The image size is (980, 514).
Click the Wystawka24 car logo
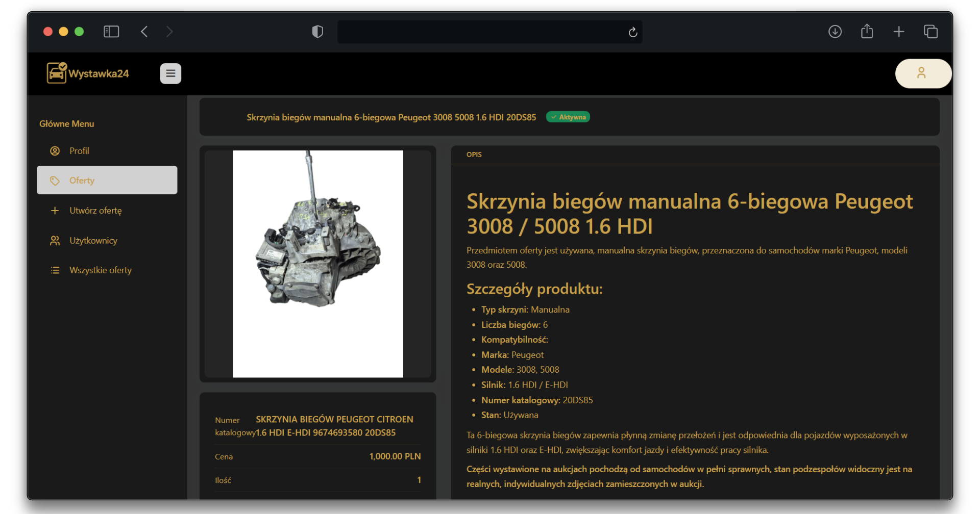click(x=56, y=73)
